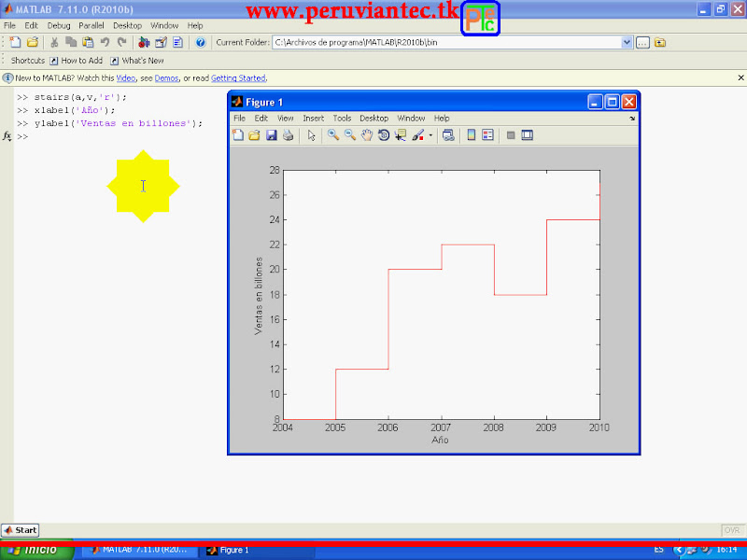Print the figure using the printer icon
The height and width of the screenshot is (560, 747).
pos(289,135)
